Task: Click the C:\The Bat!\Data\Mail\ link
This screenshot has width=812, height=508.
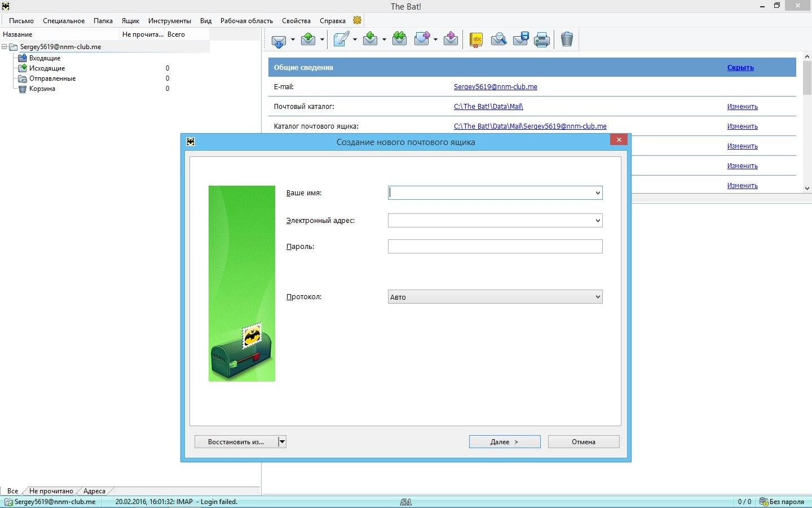Action: [x=488, y=107]
